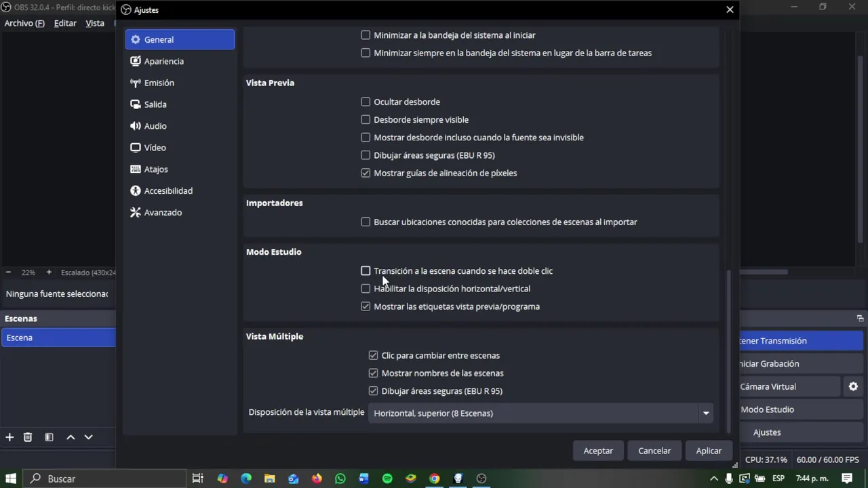868x488 pixels.
Task: Open the Windows notification center icon
Action: pyautogui.click(x=847, y=479)
